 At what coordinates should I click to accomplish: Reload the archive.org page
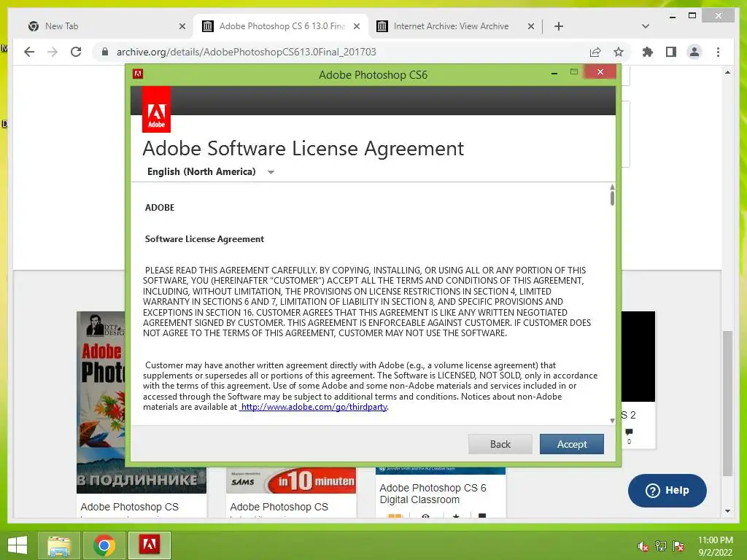click(76, 52)
